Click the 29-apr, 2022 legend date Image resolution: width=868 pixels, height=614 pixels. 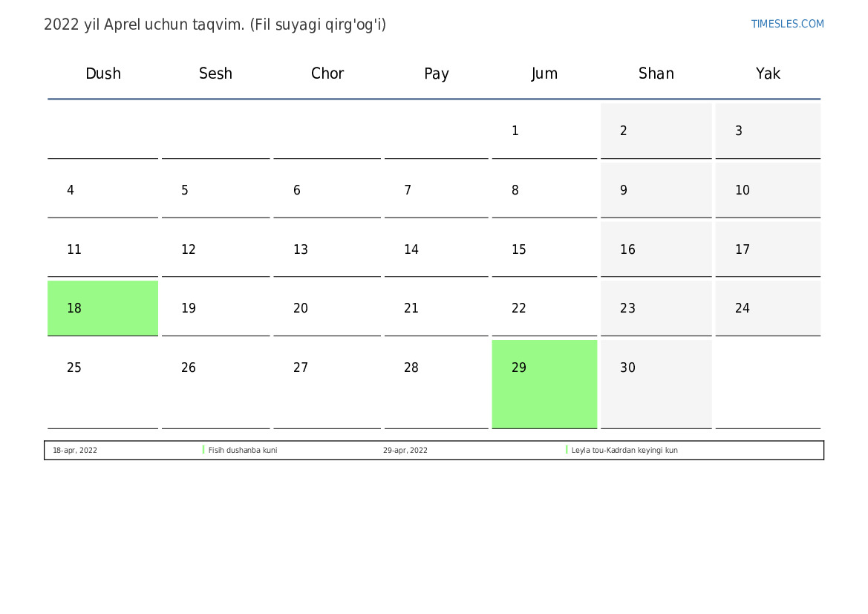point(405,450)
